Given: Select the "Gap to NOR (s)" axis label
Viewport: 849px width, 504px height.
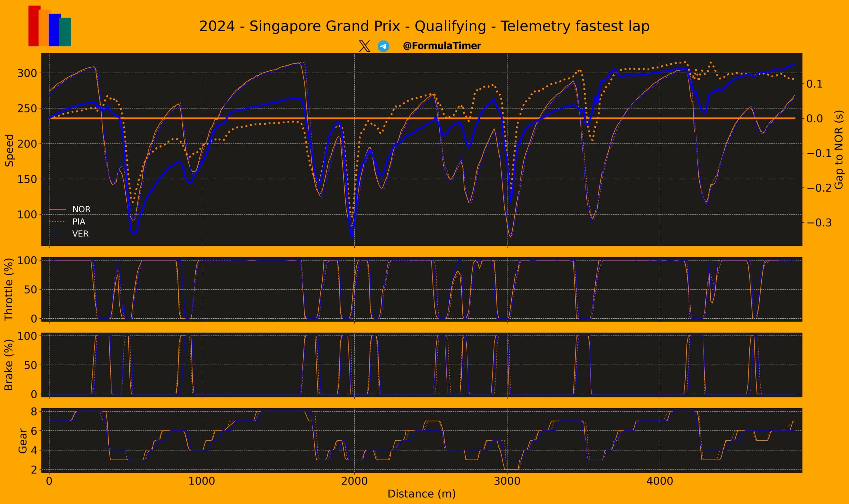Looking at the screenshot, I should tap(838, 150).
